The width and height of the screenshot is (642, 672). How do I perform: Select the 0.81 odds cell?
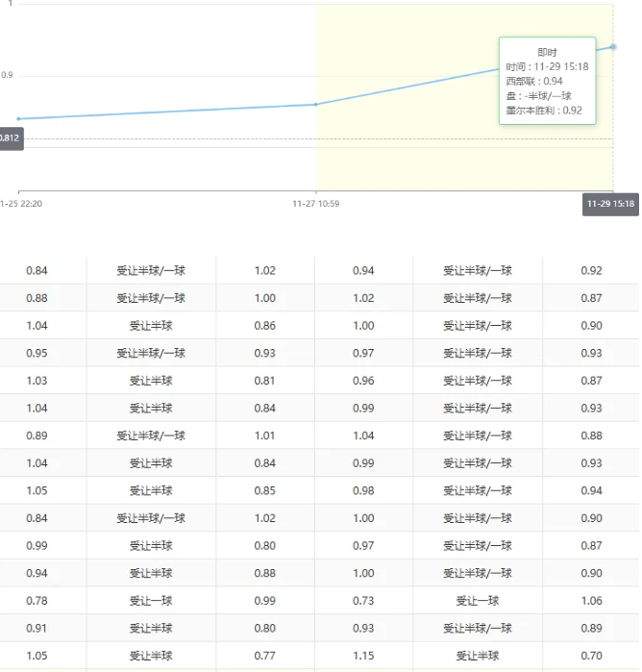(x=265, y=381)
